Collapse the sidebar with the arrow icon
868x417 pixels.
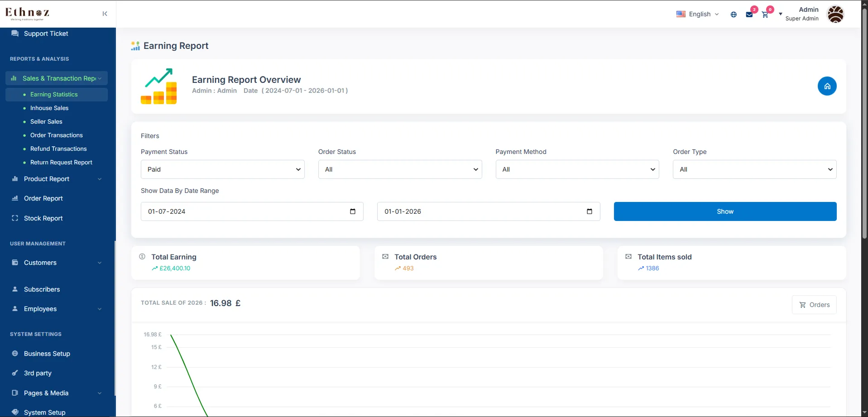[x=105, y=14]
